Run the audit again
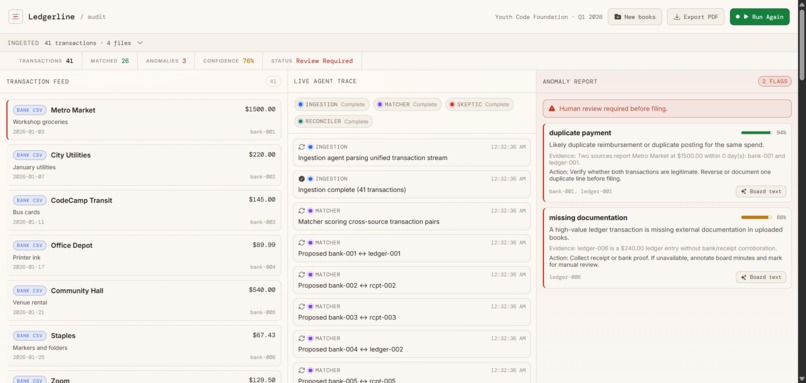 (x=759, y=16)
